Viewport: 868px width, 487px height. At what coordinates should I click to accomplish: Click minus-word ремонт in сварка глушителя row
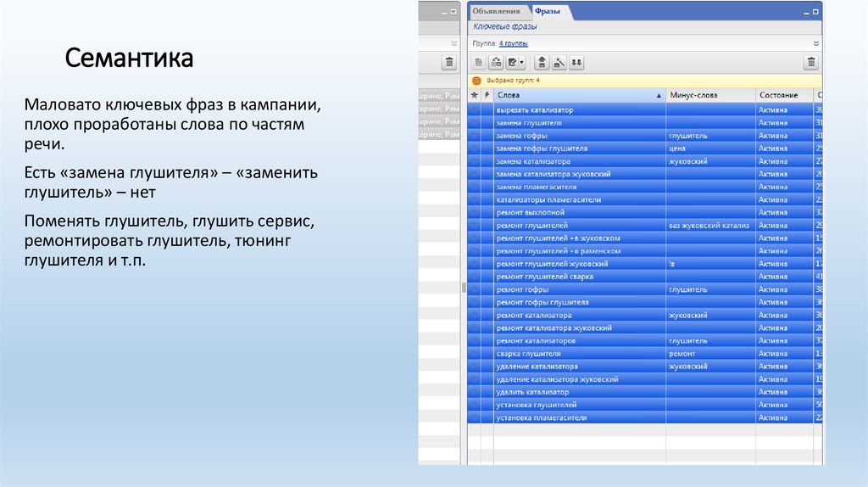coord(682,354)
